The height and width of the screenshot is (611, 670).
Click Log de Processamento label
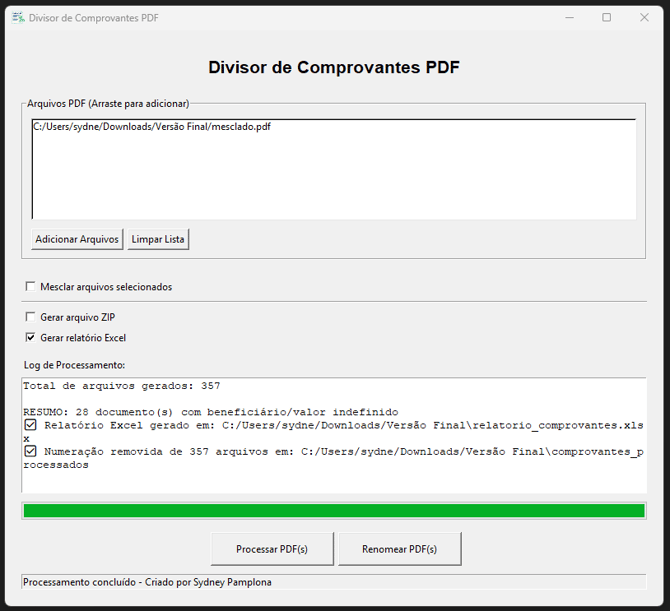(x=74, y=365)
